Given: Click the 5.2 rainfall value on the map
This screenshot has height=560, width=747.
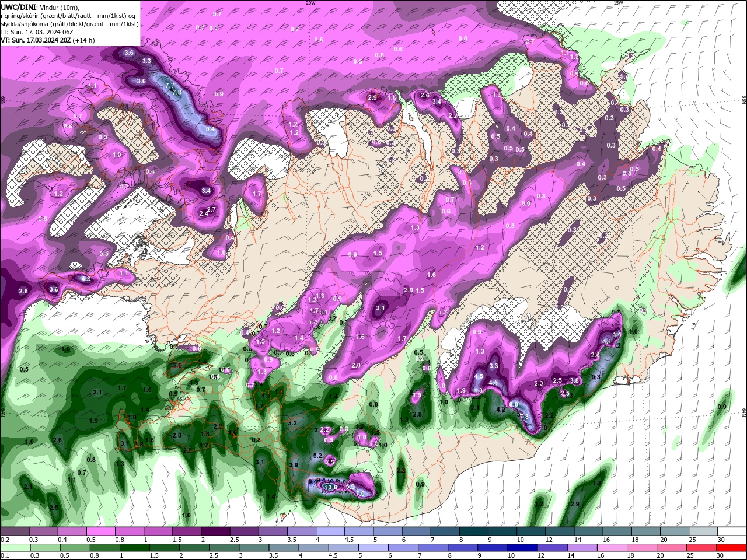Looking at the screenshot, I should pos(317,456).
